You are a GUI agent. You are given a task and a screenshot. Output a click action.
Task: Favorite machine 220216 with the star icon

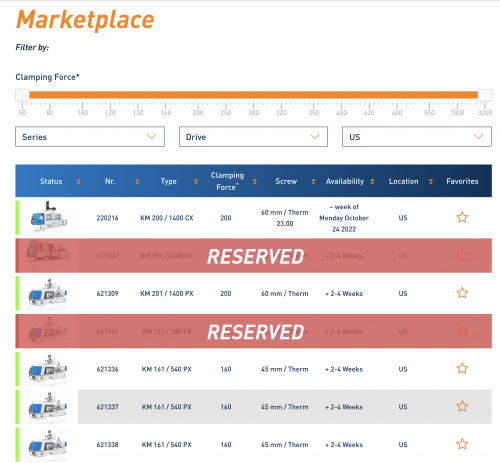[462, 217]
